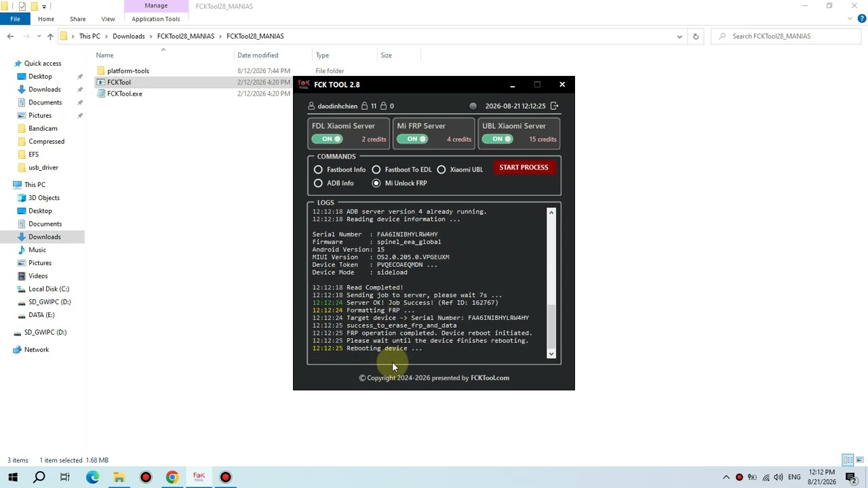Click the Downloads breadcrumb in address bar
The width and height of the screenshot is (868, 488).
coord(129,36)
